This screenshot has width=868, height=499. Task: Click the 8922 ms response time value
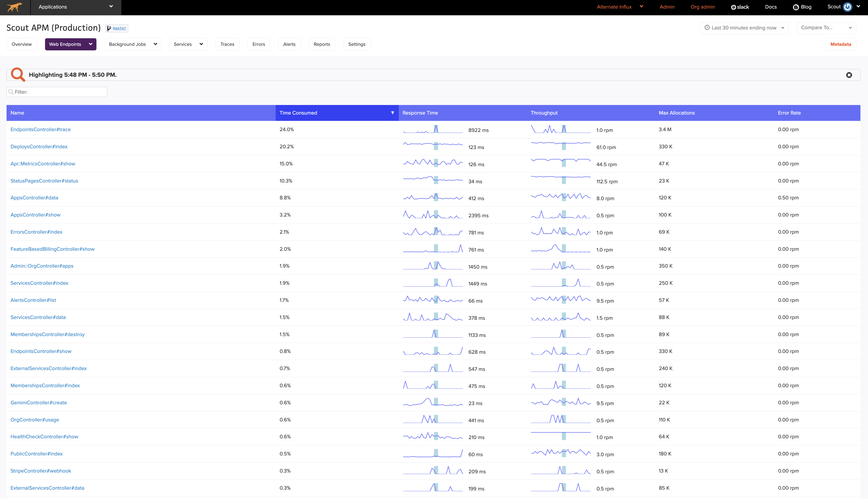point(478,130)
